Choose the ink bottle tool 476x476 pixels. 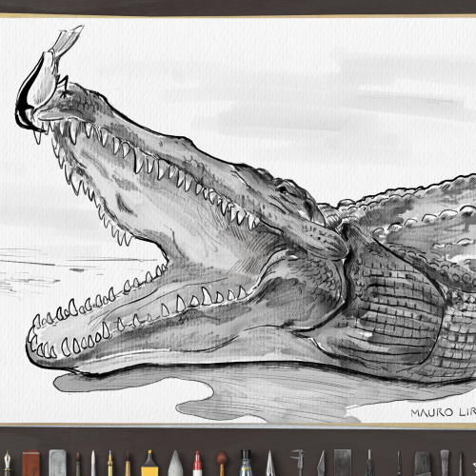point(246,463)
